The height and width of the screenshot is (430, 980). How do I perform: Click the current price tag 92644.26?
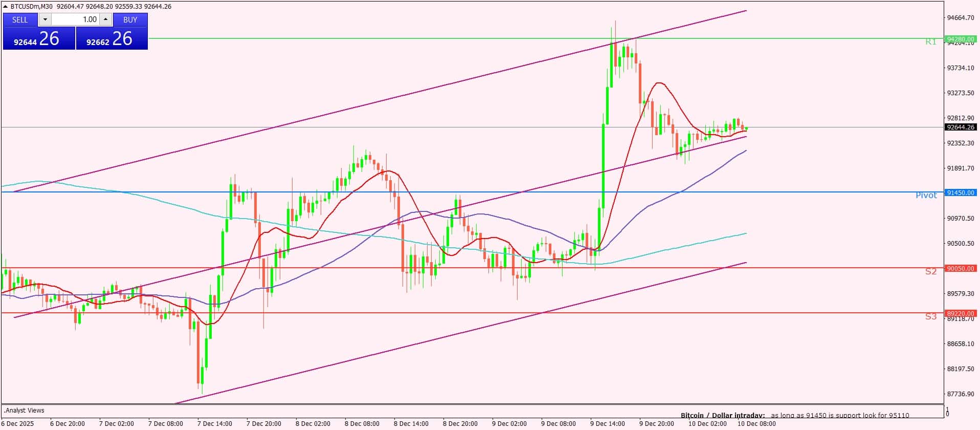[x=961, y=127]
